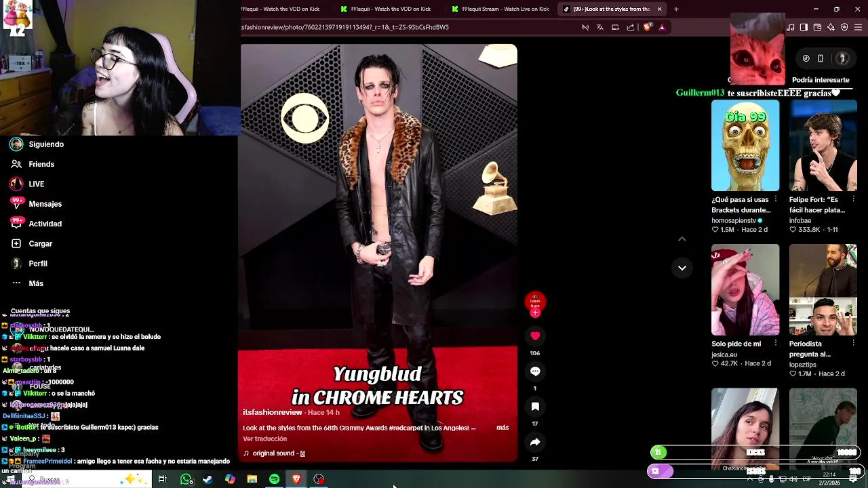Open 'Solo pide de mi' video thumbnail
This screenshot has width=868, height=488.
(x=745, y=289)
